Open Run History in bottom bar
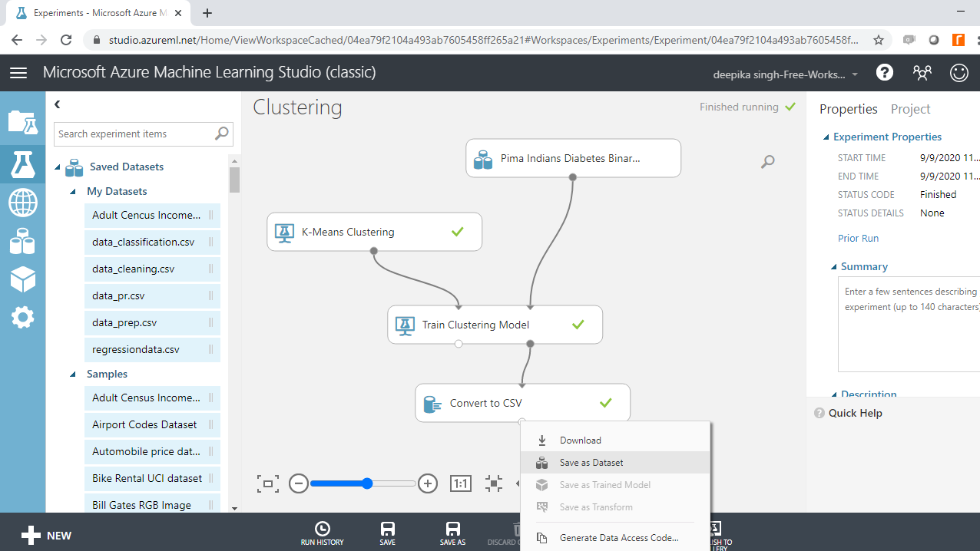Image resolution: width=980 pixels, height=551 pixels. (x=322, y=534)
